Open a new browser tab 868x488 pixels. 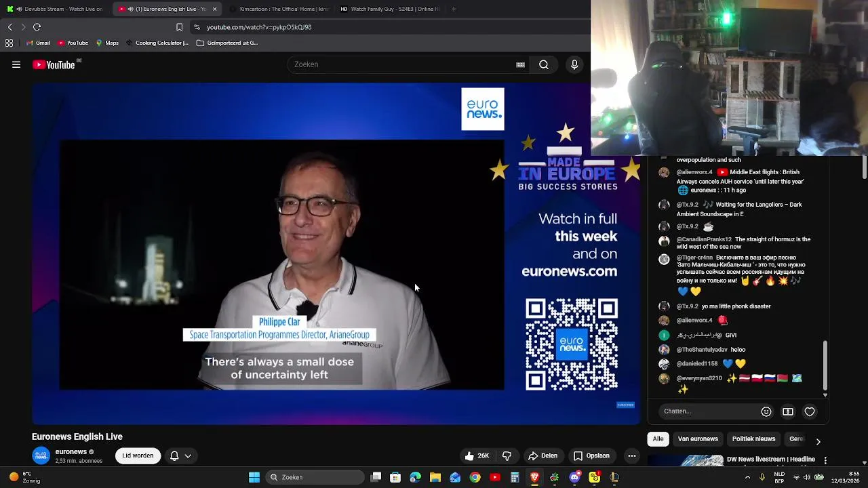(x=454, y=9)
